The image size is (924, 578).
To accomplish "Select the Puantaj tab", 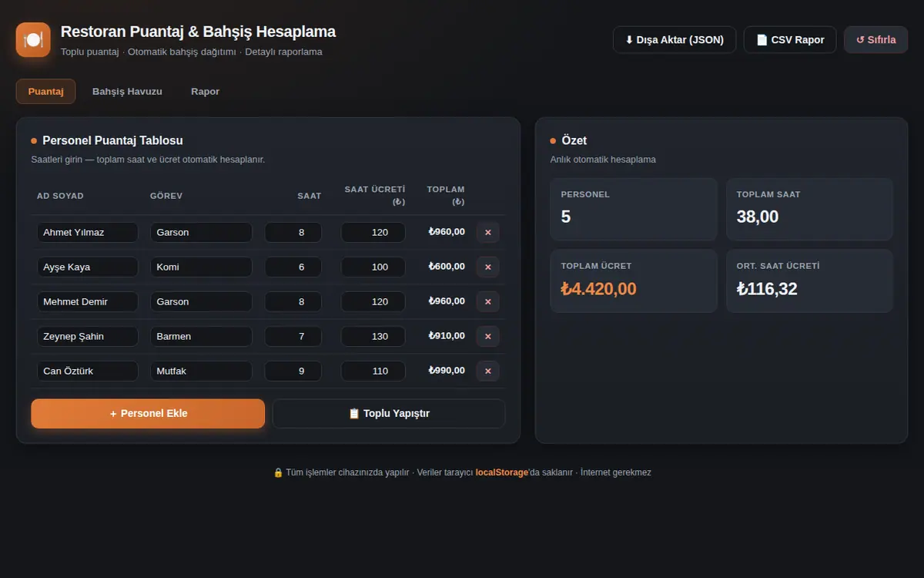I will [x=45, y=91].
